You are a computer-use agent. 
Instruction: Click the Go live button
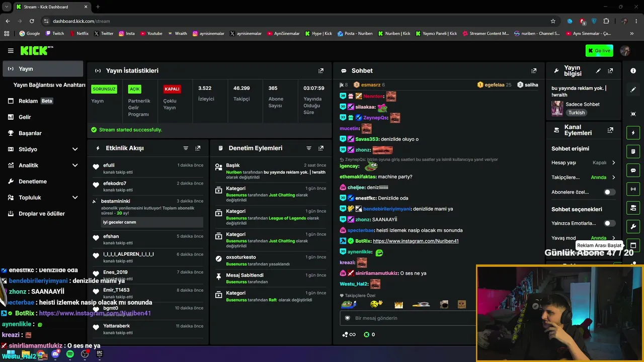(599, 51)
